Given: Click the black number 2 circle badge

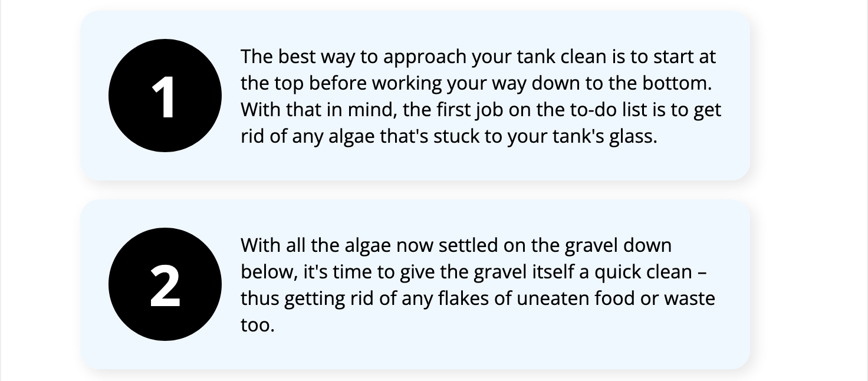Looking at the screenshot, I should pos(165,284).
